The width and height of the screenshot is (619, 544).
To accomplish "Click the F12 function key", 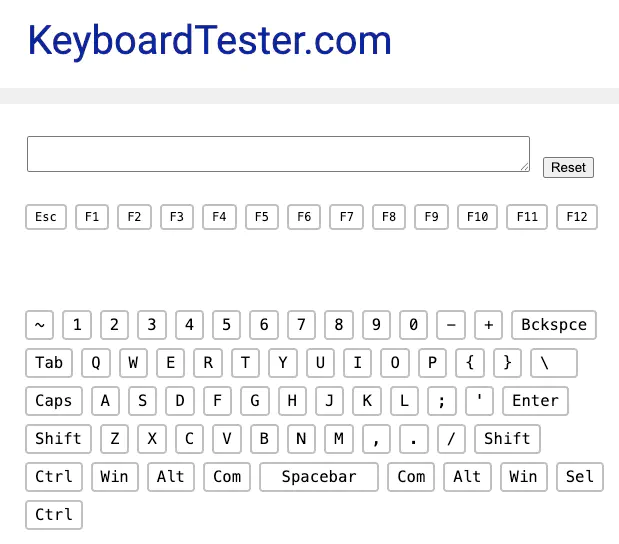I will (576, 217).
